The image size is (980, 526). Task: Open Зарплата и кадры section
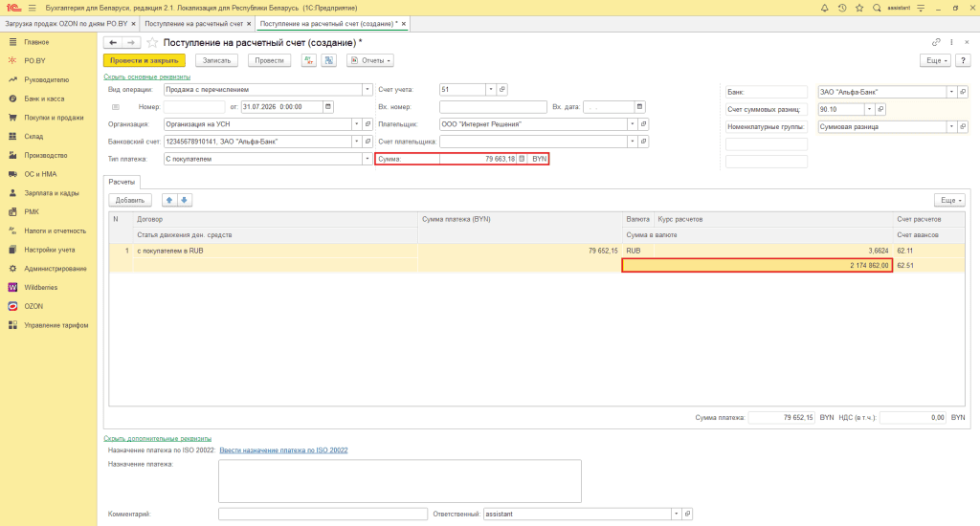pos(52,193)
